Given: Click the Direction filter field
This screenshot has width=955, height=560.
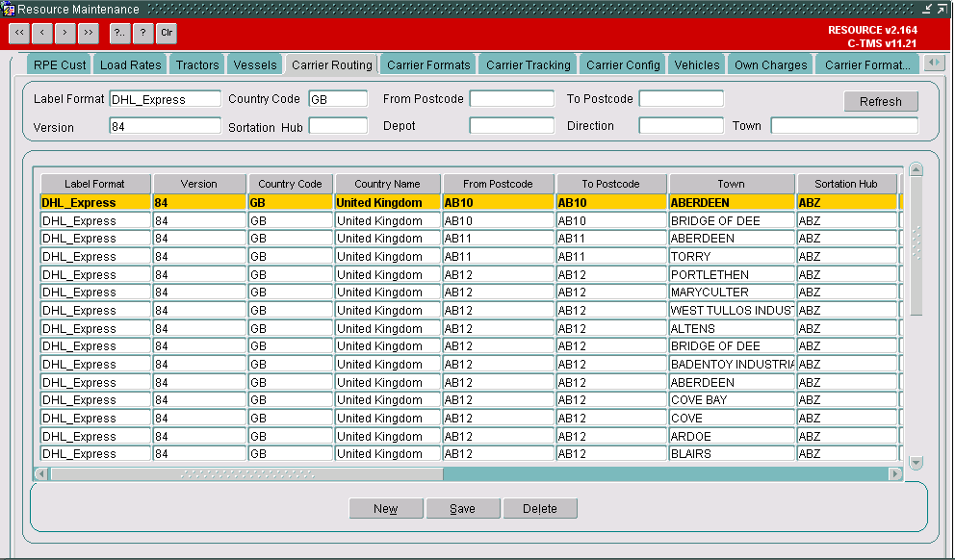Looking at the screenshot, I should point(681,125).
